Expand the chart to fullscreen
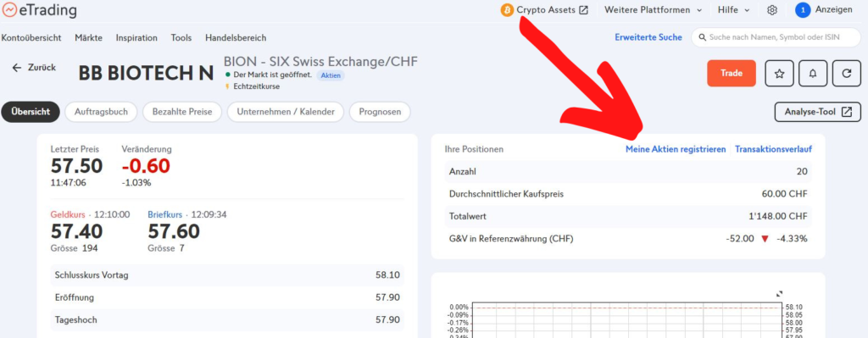The image size is (868, 338). coord(780,294)
